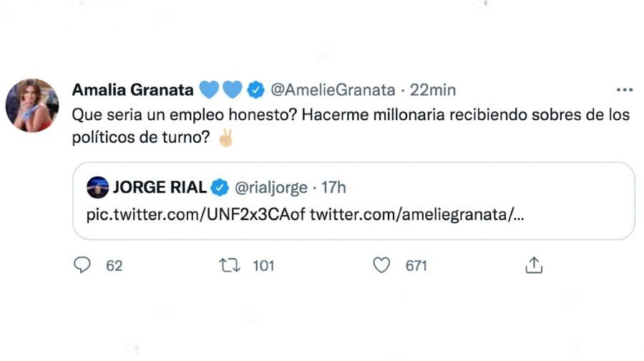Click the 22min timestamp
Screen dimensions: 644x361
point(432,90)
